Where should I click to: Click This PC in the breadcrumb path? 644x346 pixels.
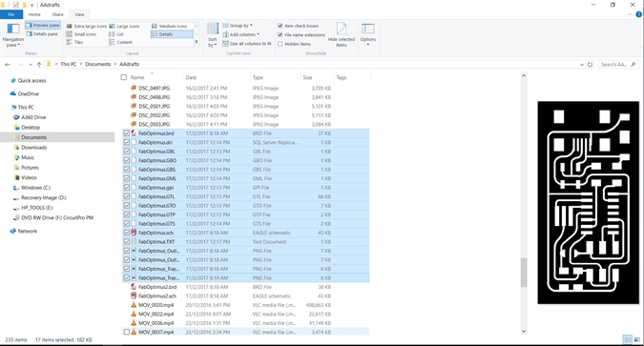tap(68, 65)
